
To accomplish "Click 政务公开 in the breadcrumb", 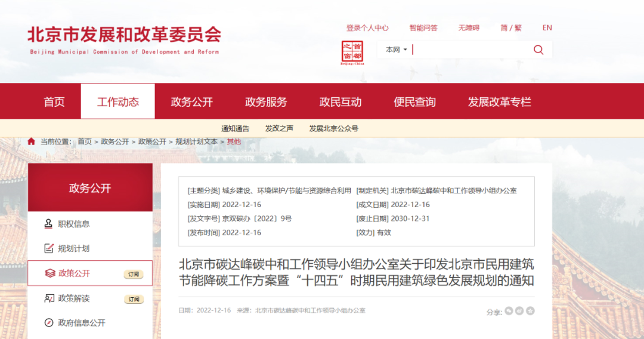I will 115,142.
